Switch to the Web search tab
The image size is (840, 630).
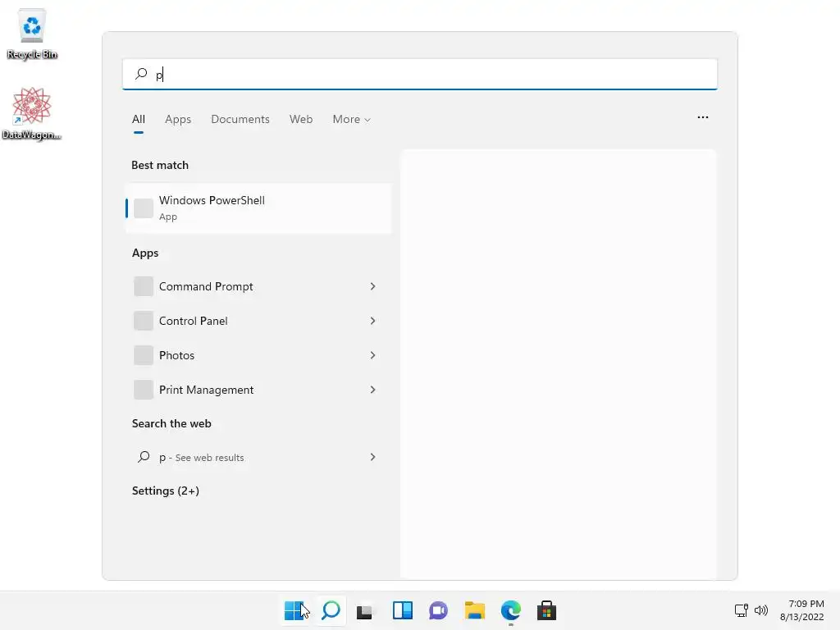pos(301,120)
